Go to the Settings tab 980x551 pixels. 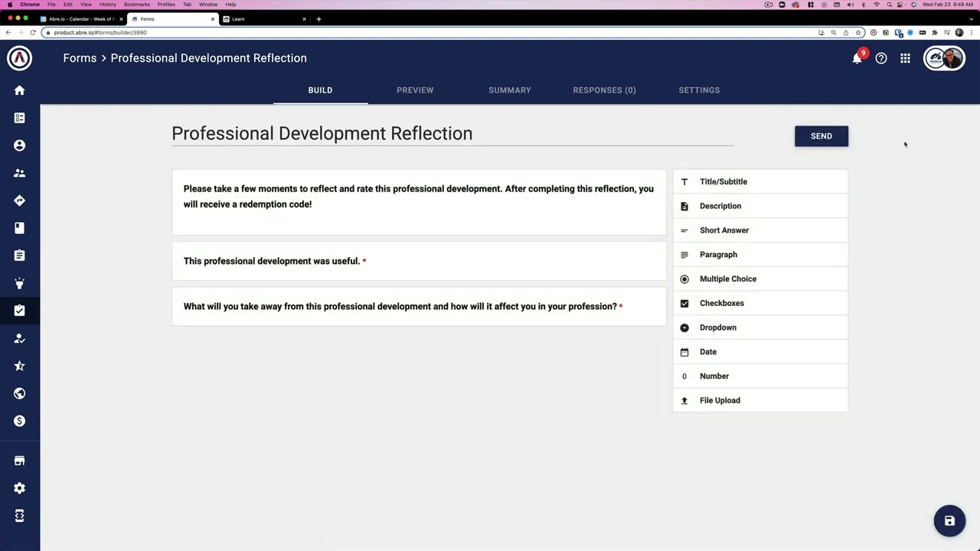tap(699, 90)
